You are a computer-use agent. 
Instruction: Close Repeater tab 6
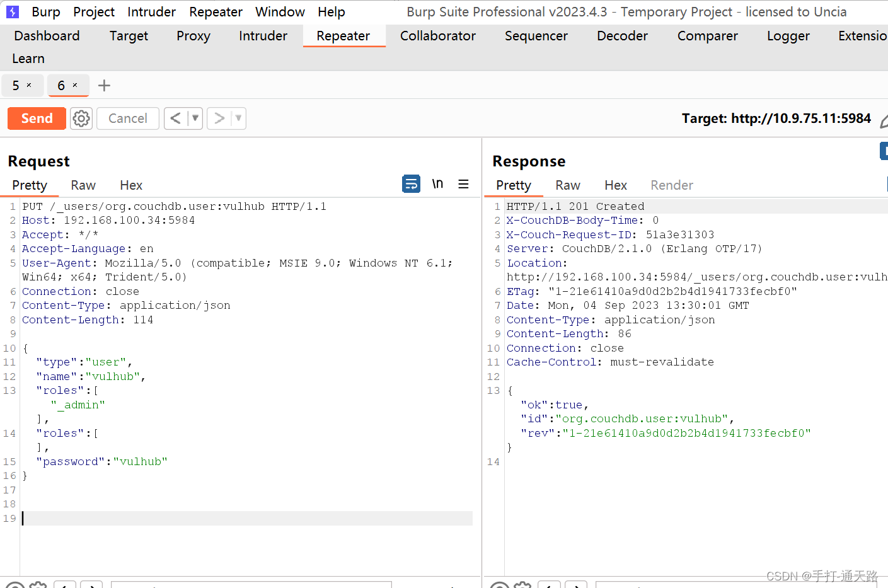[75, 85]
